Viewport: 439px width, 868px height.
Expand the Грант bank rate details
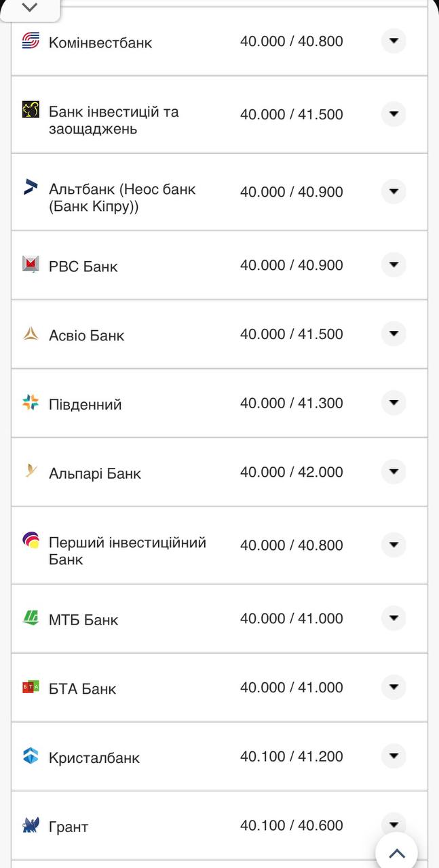click(x=394, y=824)
